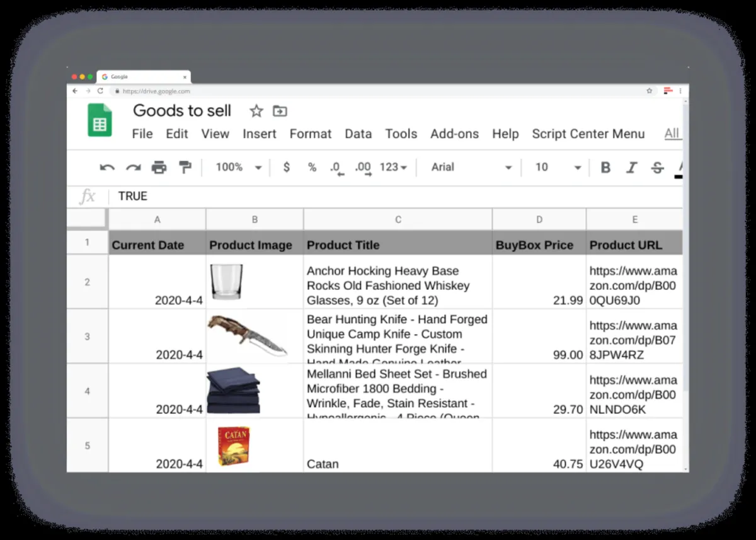Image resolution: width=756 pixels, height=540 pixels.
Task: Open the Add-ons menu
Action: coord(455,134)
